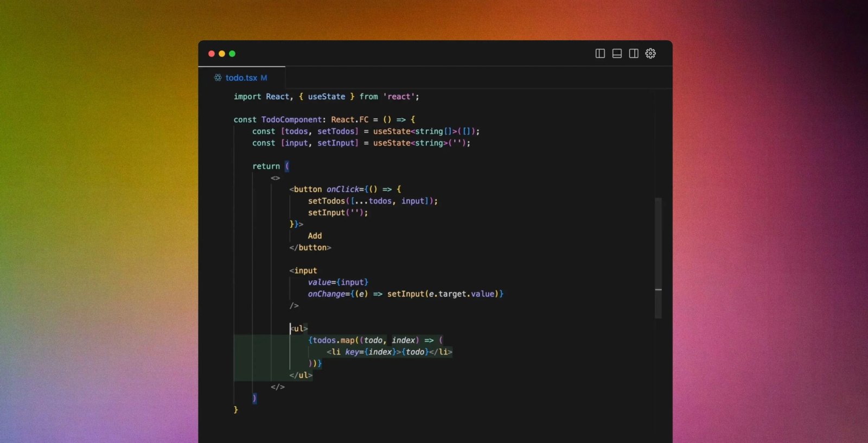Toggle the bottom panel layout icon
The width and height of the screenshot is (868, 443).
pyautogui.click(x=617, y=53)
